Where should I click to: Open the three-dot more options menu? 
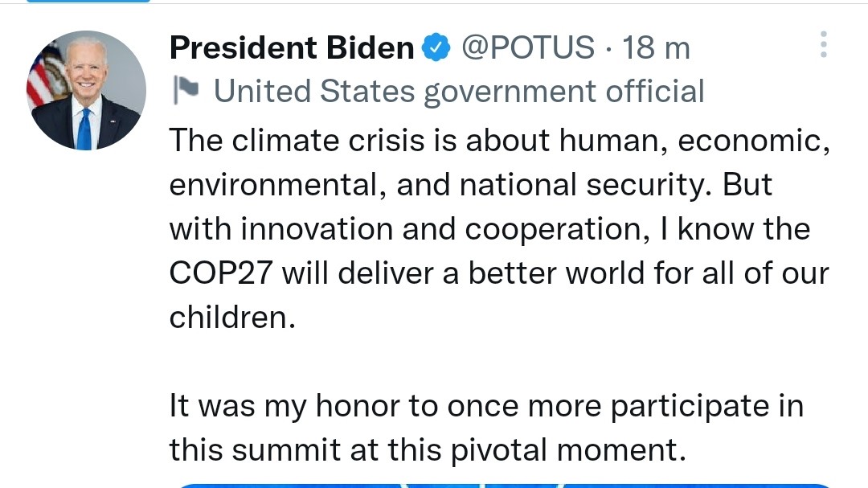[823, 45]
